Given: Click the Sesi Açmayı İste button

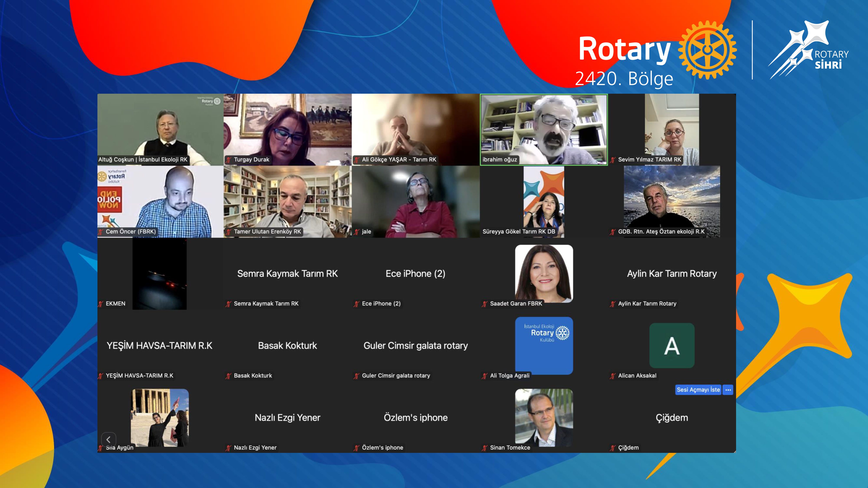Looking at the screenshot, I should 698,390.
